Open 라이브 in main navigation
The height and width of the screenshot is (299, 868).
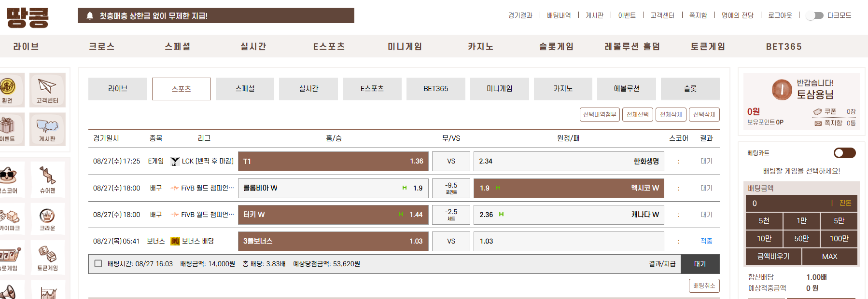pos(26,46)
